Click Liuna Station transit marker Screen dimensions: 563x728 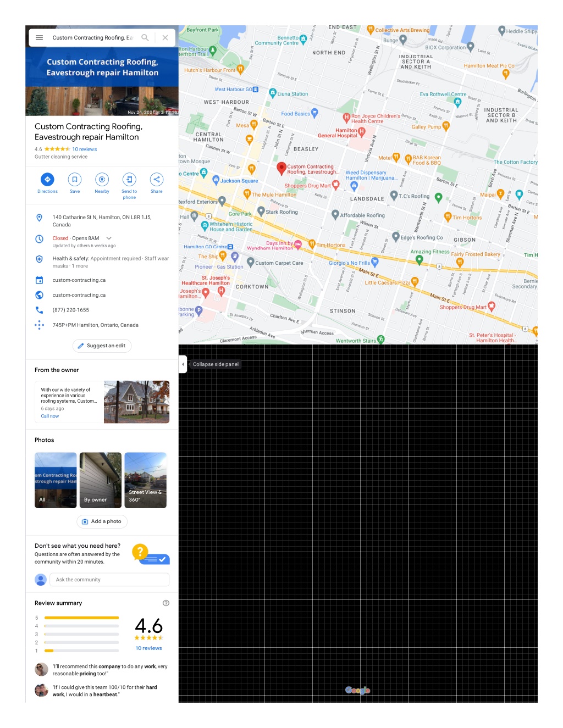click(x=273, y=93)
